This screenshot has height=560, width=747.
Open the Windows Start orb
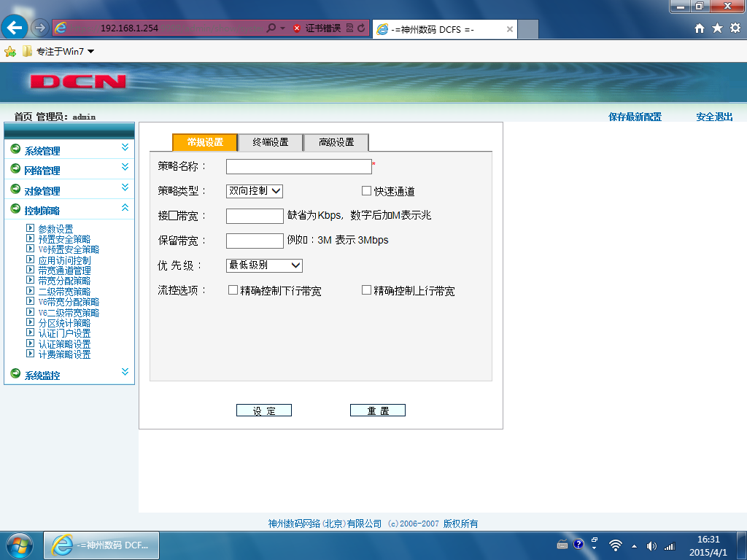20,545
